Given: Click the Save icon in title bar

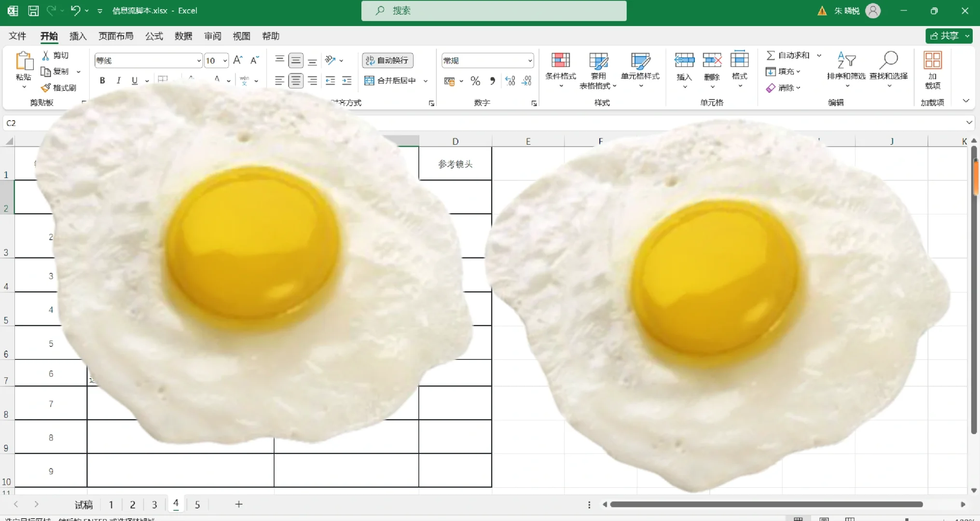Looking at the screenshot, I should point(33,11).
